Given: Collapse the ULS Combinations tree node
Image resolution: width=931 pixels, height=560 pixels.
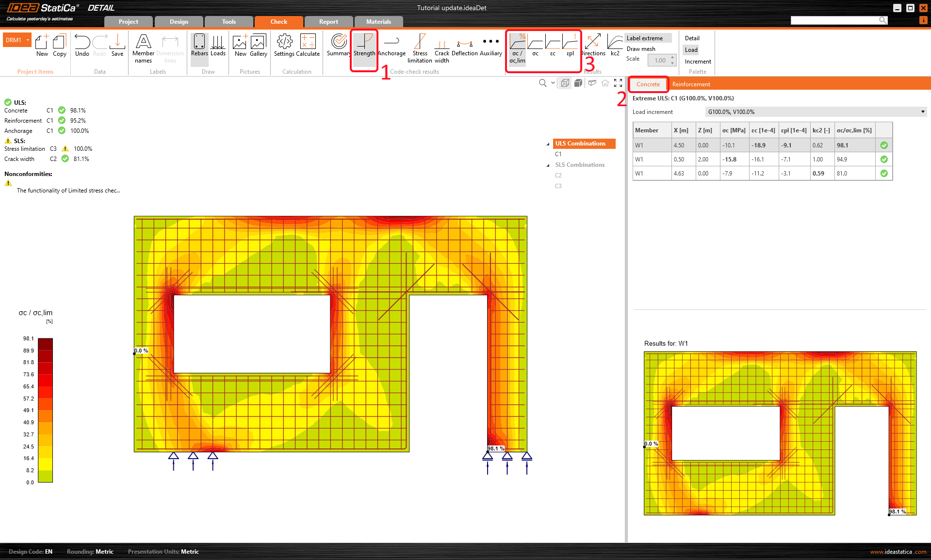Looking at the screenshot, I should (x=548, y=144).
